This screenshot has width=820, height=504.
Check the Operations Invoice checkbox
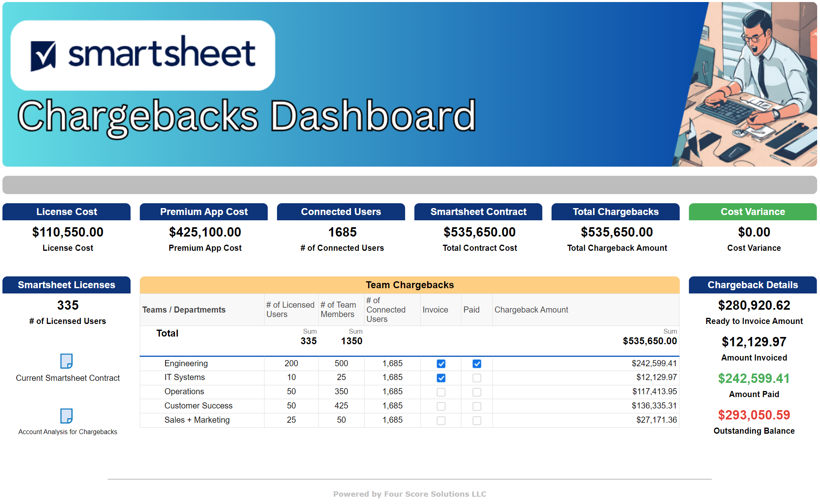[x=441, y=392]
